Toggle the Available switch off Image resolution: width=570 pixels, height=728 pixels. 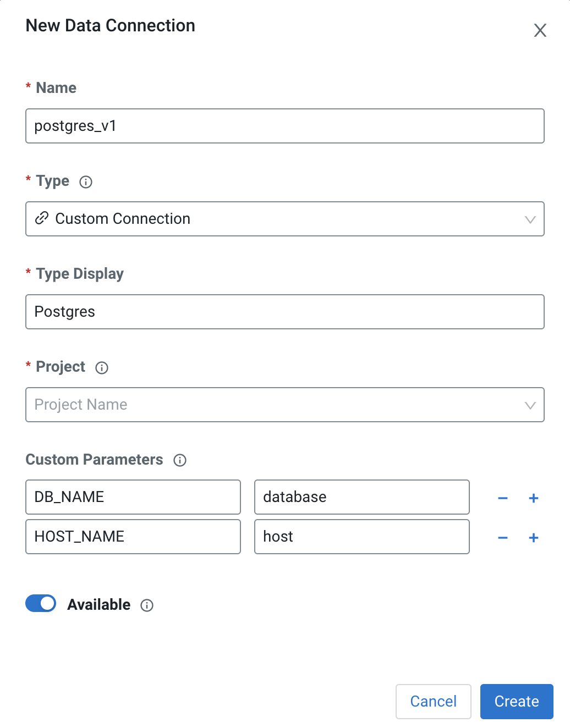point(41,604)
